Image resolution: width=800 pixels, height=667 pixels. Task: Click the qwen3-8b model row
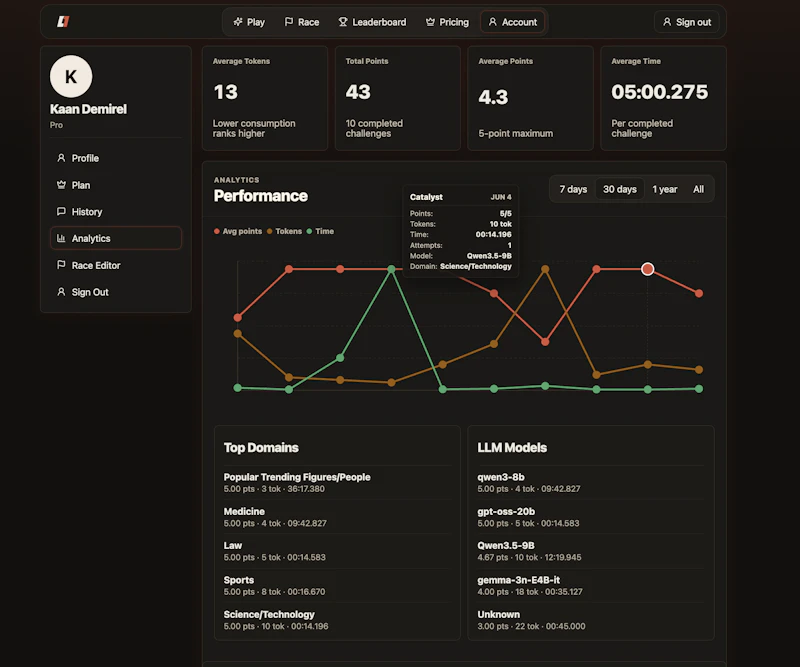point(591,483)
